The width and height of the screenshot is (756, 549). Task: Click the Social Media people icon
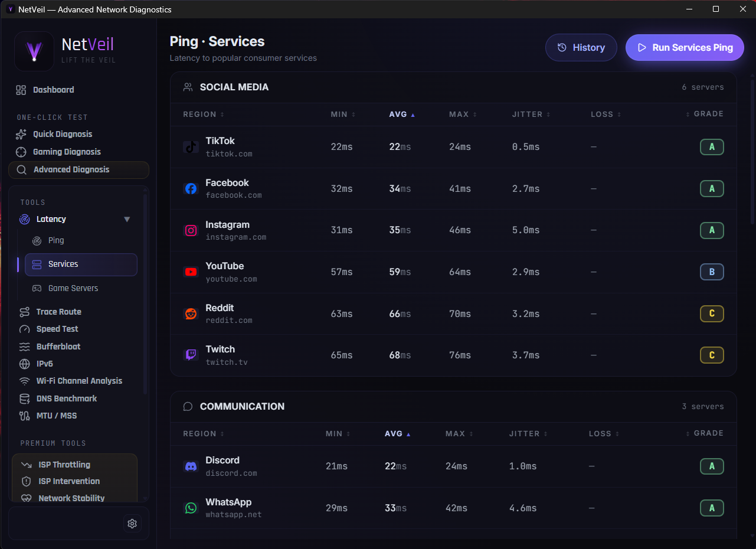(188, 87)
